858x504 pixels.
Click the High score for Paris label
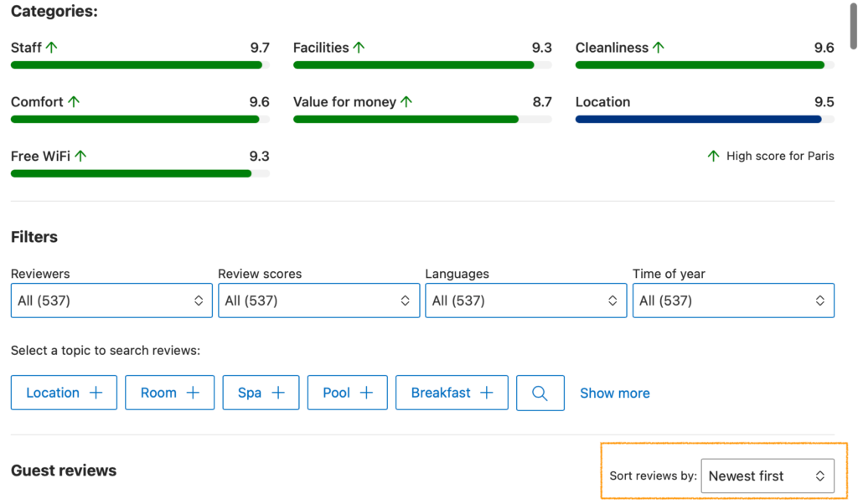click(x=780, y=157)
